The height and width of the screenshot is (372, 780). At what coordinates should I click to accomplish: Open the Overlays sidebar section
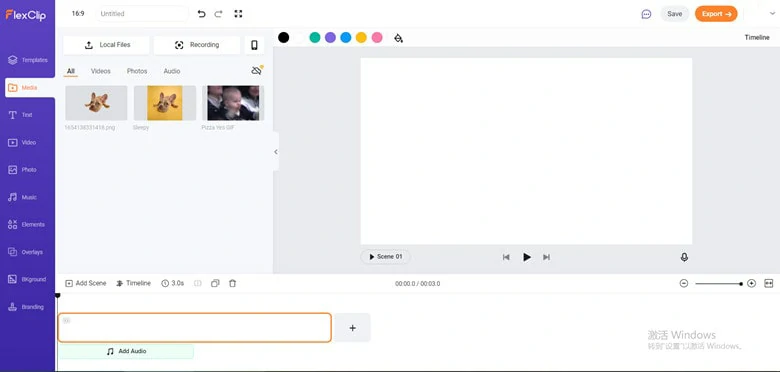tap(26, 252)
